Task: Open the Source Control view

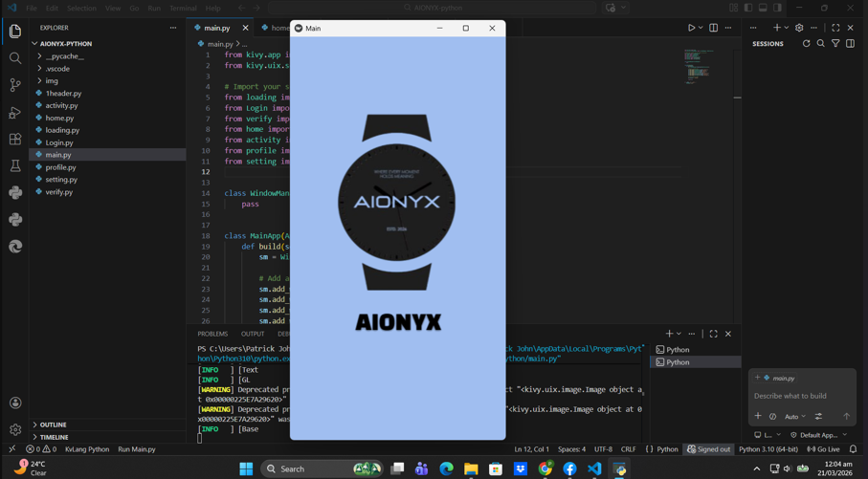Action: point(15,85)
